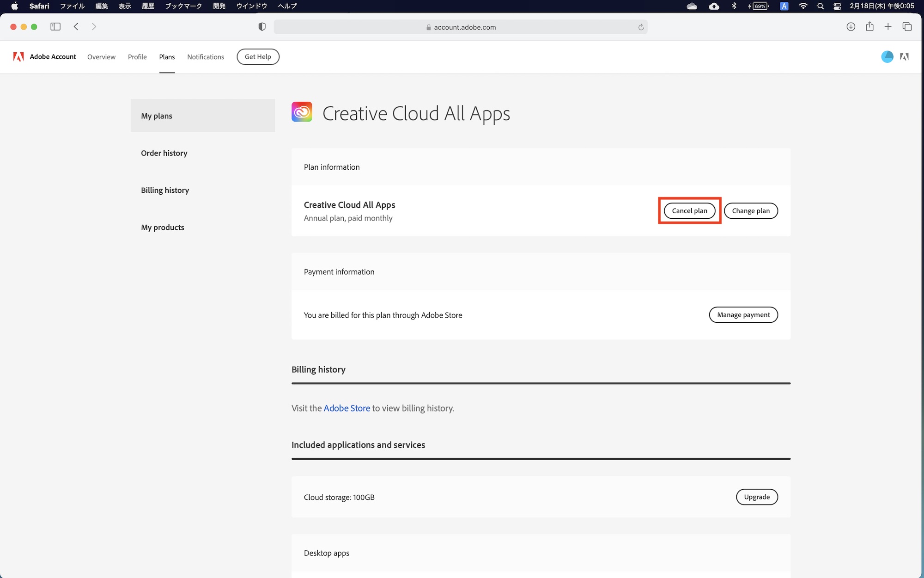This screenshot has height=578, width=924.
Task: Switch to the Overview tab
Action: pos(101,57)
